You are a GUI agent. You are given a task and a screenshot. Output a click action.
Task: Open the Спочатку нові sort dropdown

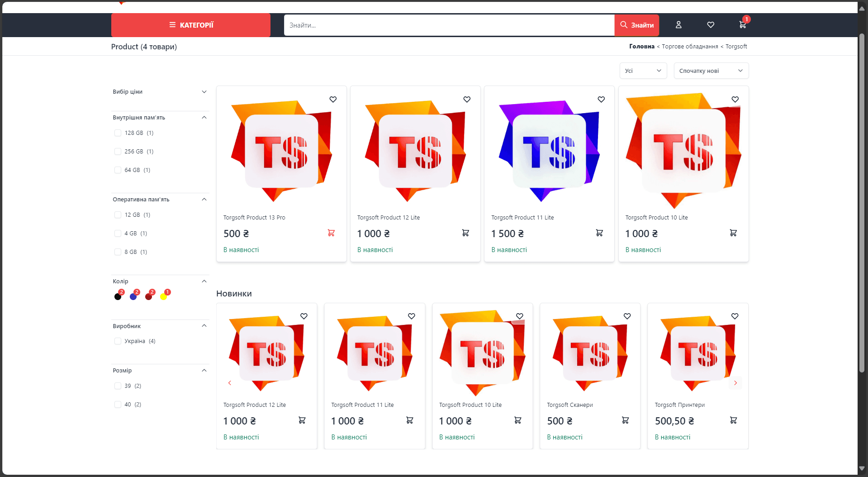pos(711,71)
